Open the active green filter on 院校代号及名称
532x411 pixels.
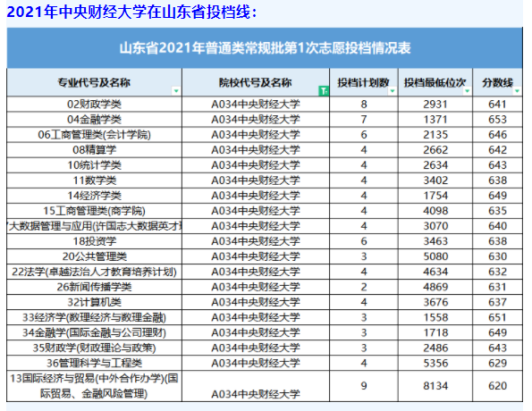(324, 90)
